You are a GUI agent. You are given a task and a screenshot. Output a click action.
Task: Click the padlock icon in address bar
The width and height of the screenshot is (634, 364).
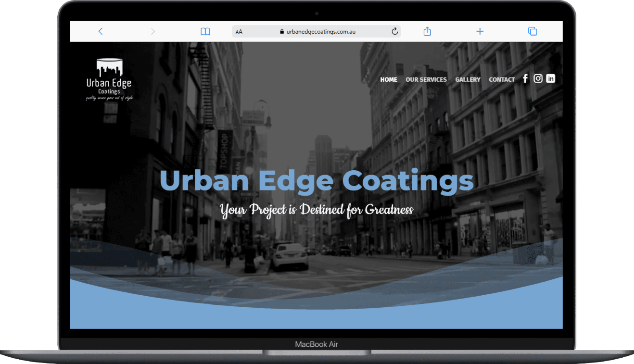[282, 32]
